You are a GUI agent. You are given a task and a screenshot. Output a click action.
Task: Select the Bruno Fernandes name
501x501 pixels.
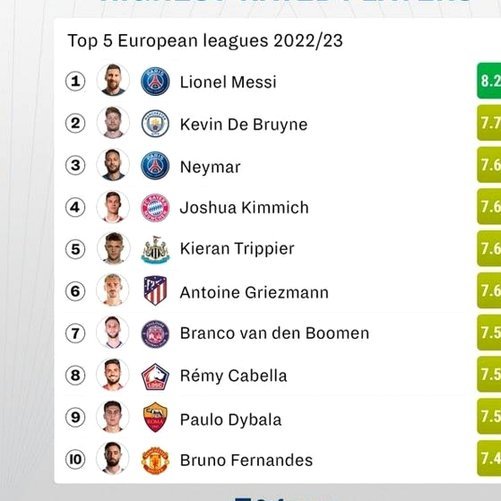click(x=246, y=460)
